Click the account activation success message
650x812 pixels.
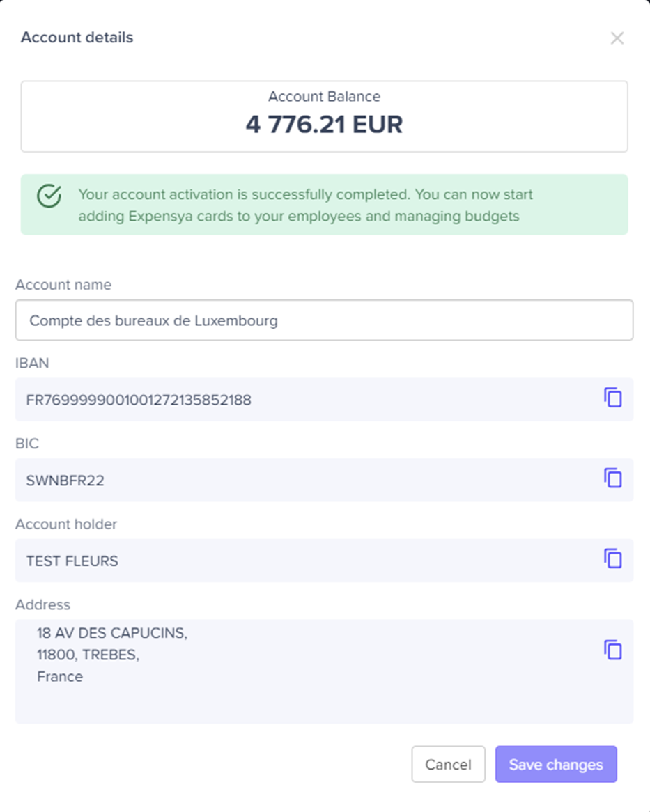tap(305, 205)
